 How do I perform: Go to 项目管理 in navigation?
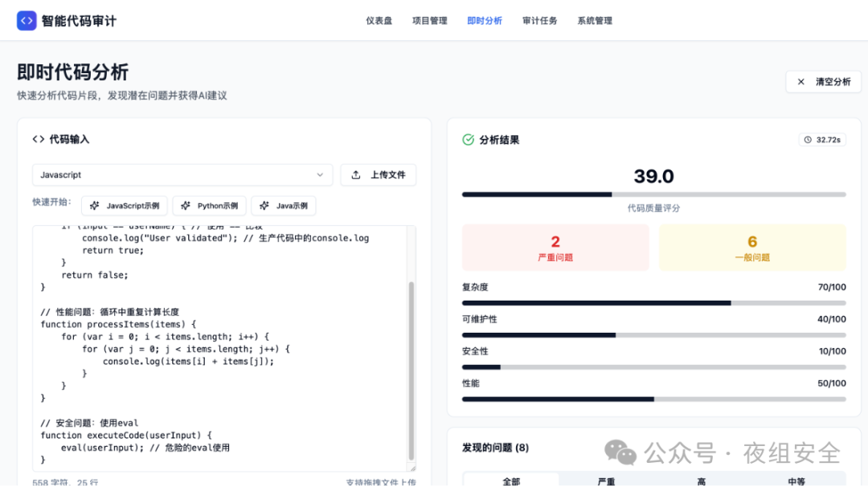(429, 21)
